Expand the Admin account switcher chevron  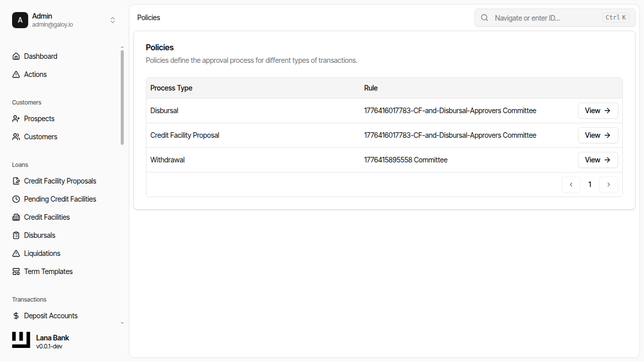click(113, 20)
